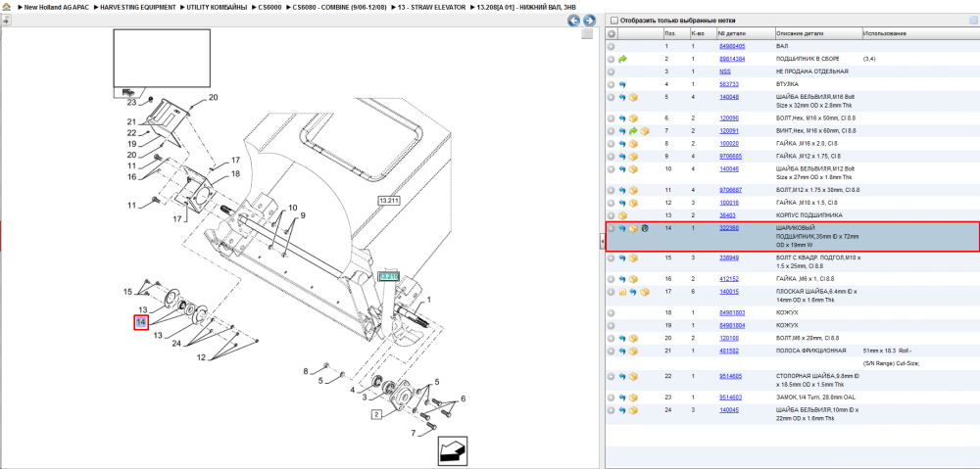Click the box icon for part 412152
Screen dimensions: 980x469
point(634,279)
